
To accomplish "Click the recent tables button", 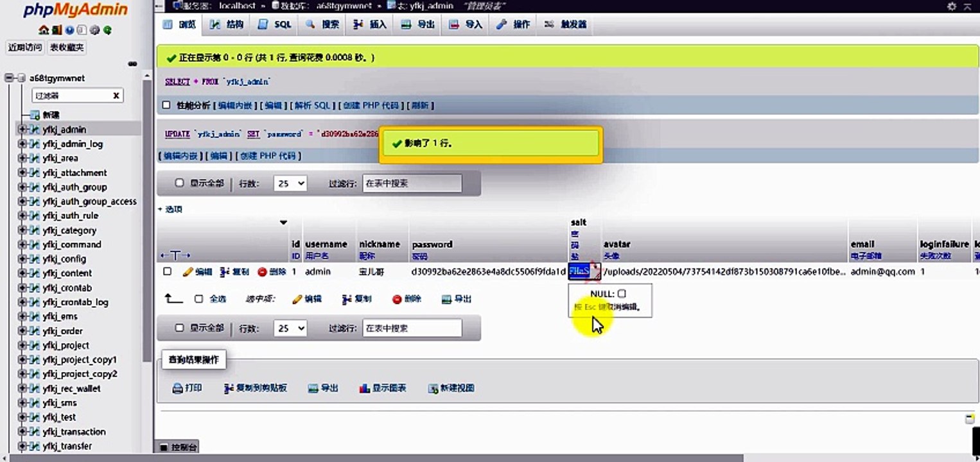I will click(25, 47).
